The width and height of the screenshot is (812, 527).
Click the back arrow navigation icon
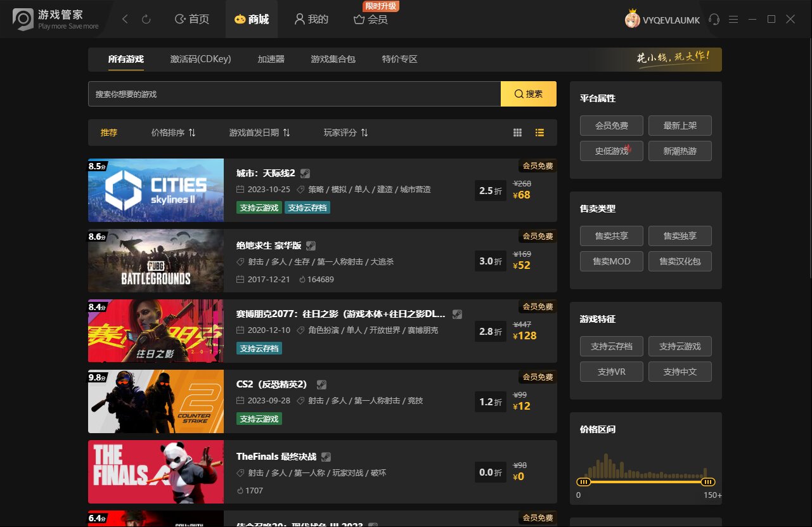[124, 20]
